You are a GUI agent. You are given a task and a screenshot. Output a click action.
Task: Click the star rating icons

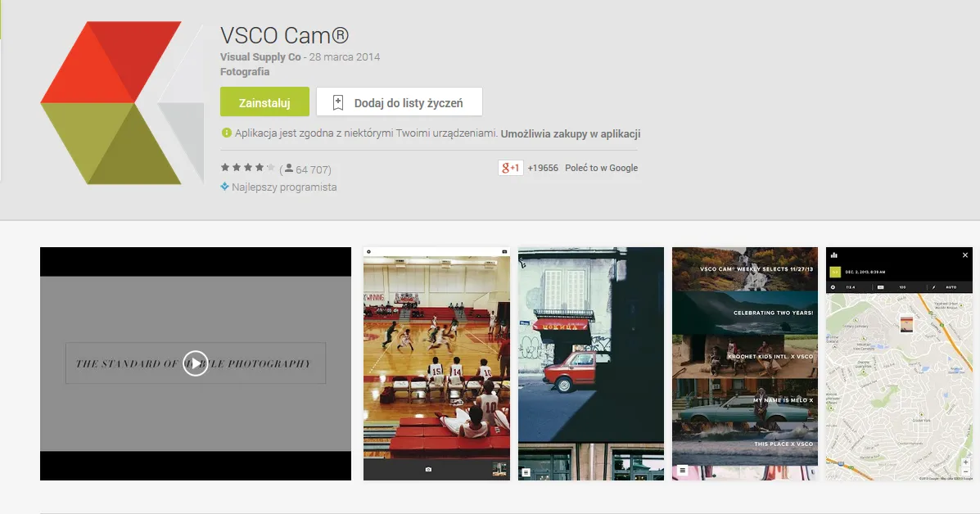point(247,168)
